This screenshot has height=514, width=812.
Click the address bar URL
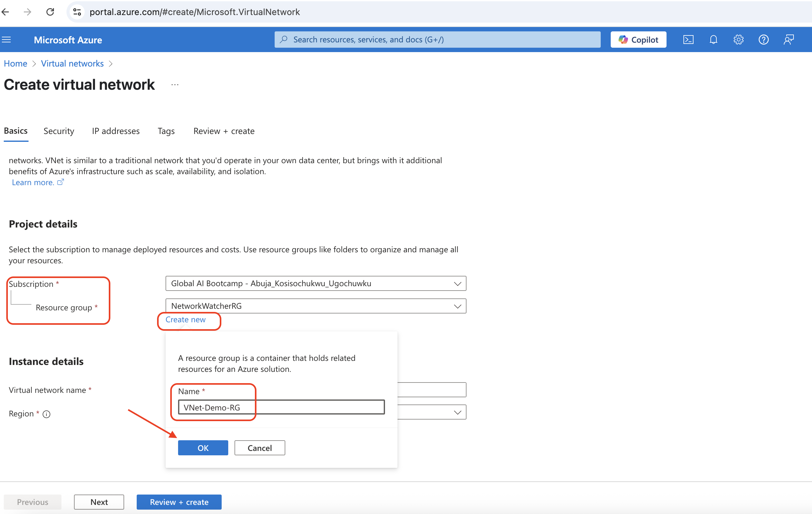(x=195, y=12)
